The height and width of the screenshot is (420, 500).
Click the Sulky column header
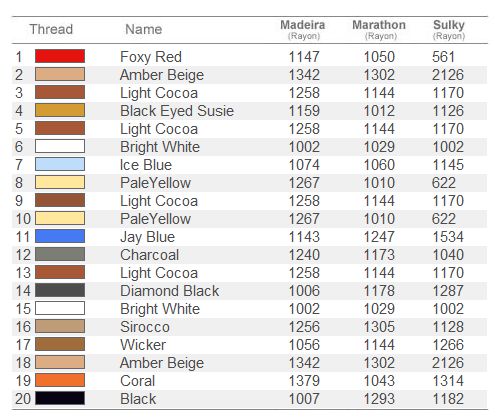[x=449, y=29]
